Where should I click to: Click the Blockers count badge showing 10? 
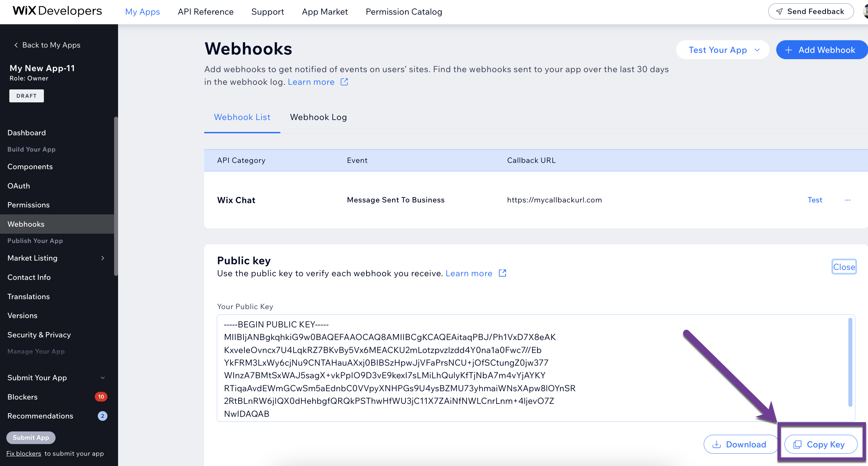tap(101, 397)
